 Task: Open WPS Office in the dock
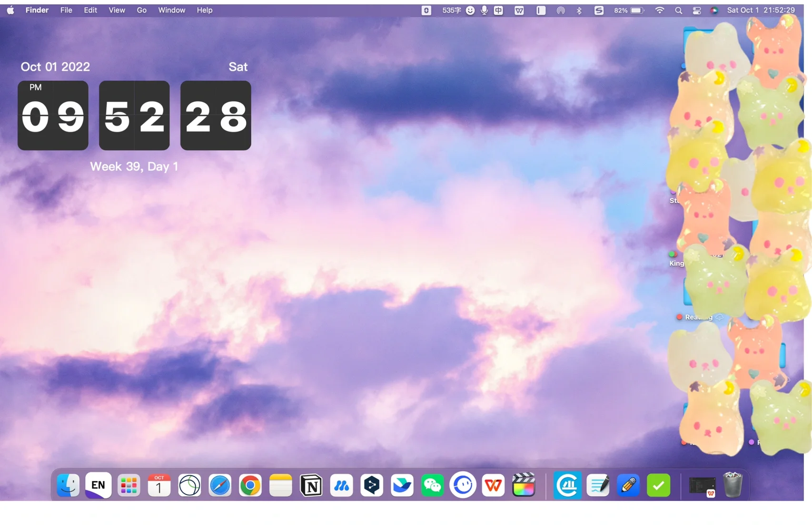[x=493, y=486]
